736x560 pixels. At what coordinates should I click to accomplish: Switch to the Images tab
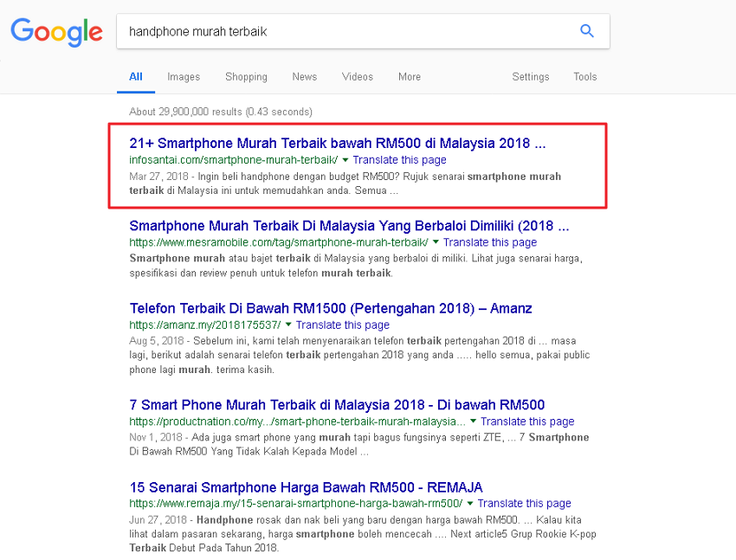coord(184,76)
